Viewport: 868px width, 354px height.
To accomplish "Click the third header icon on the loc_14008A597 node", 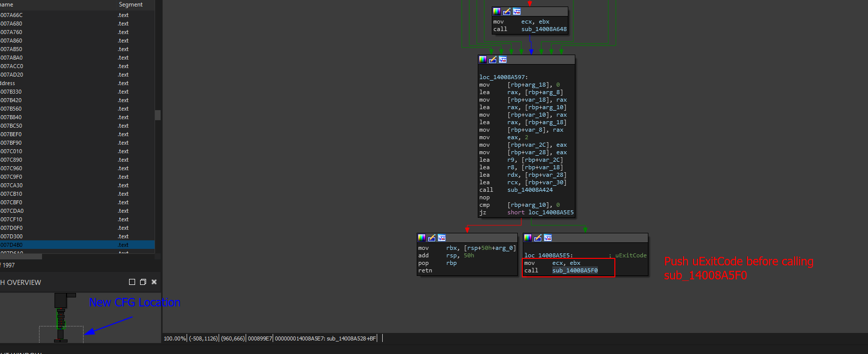I will [503, 60].
